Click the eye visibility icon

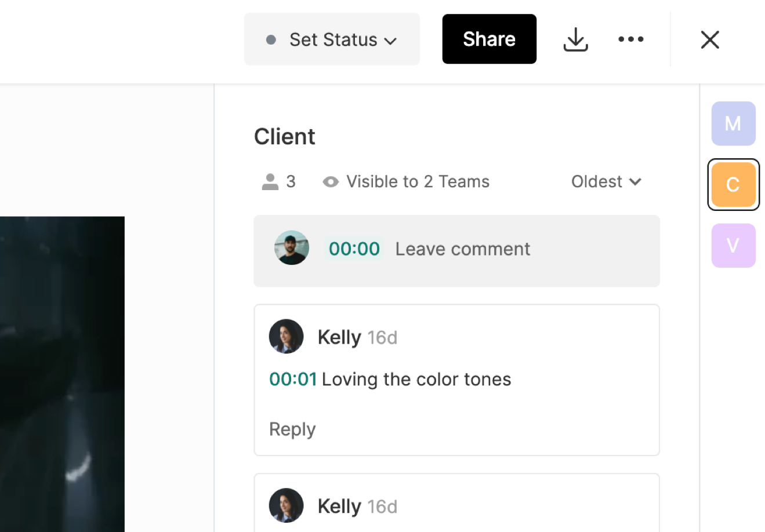pos(331,182)
